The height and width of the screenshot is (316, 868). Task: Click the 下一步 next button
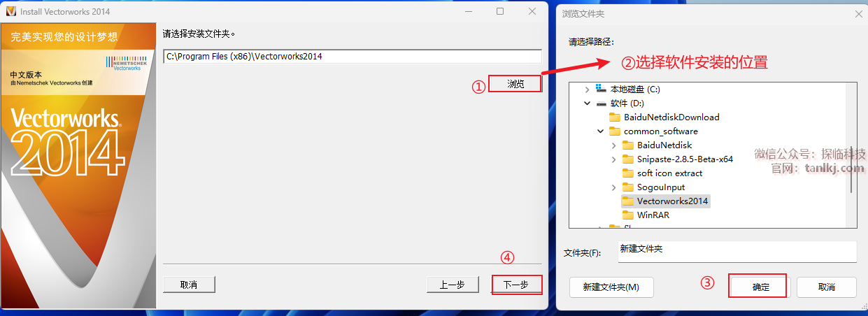pos(517,285)
